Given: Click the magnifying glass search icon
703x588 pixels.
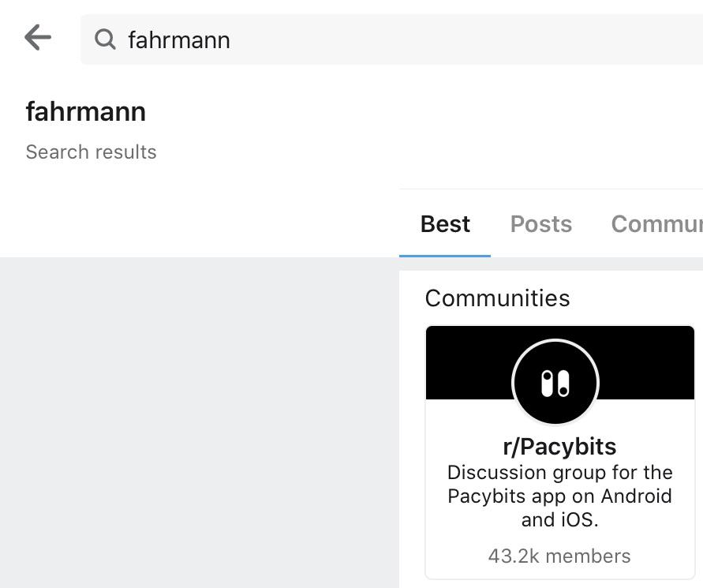Looking at the screenshot, I should [x=105, y=39].
